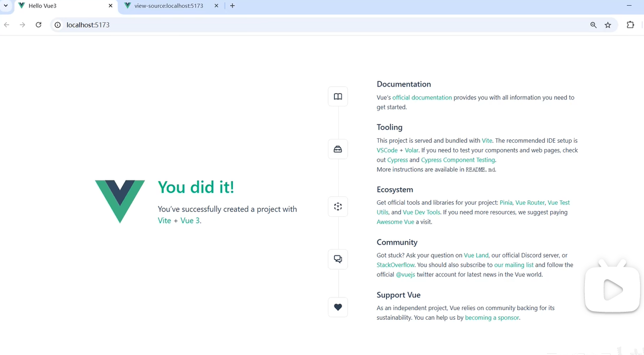Click the large Vue logo
The image size is (644, 355).
coord(120,201)
